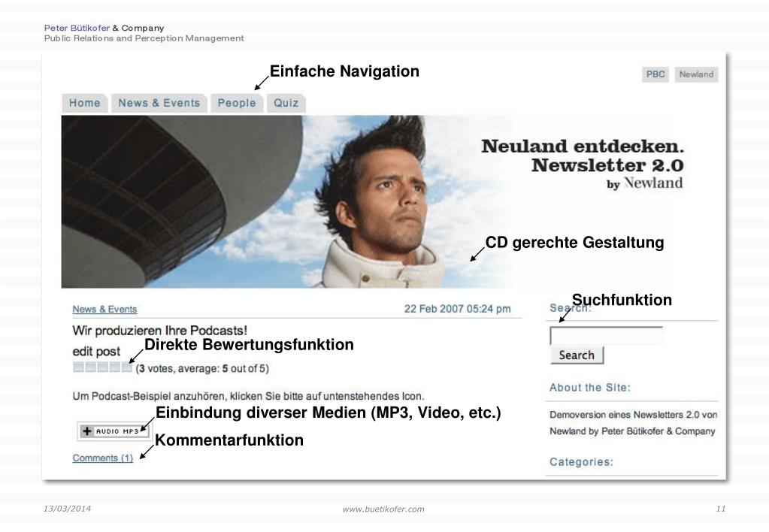Select the Quiz tab
Screen dimensions: 769x532
click(x=286, y=103)
